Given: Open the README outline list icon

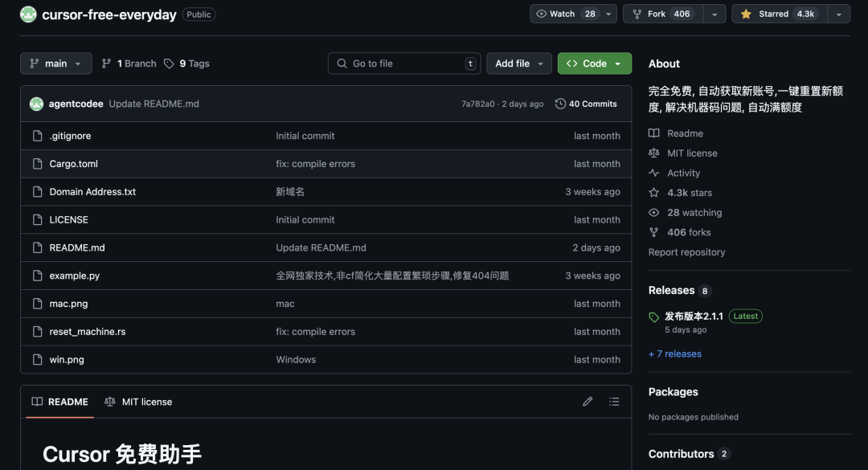Looking at the screenshot, I should tap(615, 402).
